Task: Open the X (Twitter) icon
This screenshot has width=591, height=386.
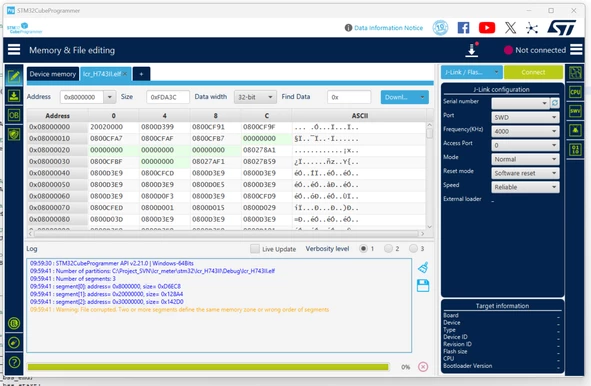Action: 510,28
